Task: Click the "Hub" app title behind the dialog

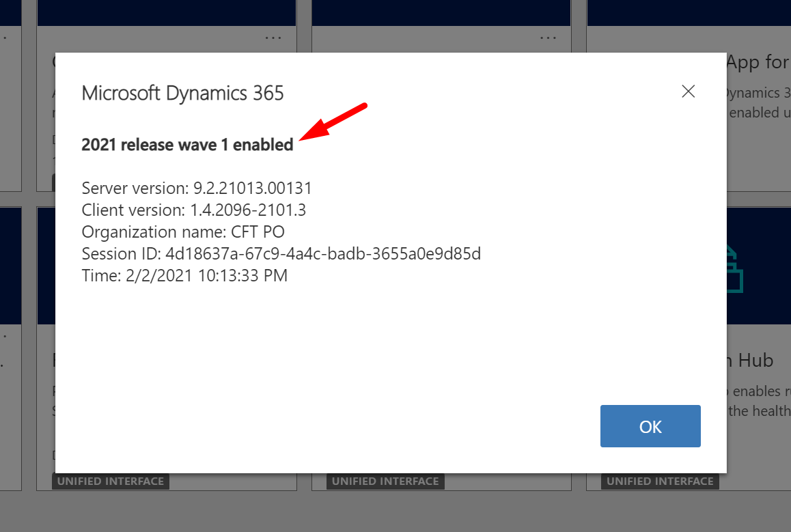Action: [x=755, y=361]
